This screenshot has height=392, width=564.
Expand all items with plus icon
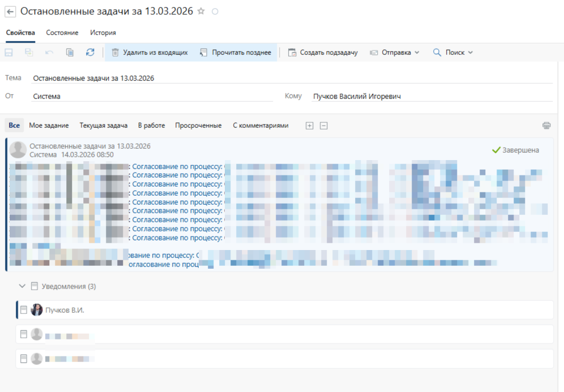pyautogui.click(x=309, y=126)
